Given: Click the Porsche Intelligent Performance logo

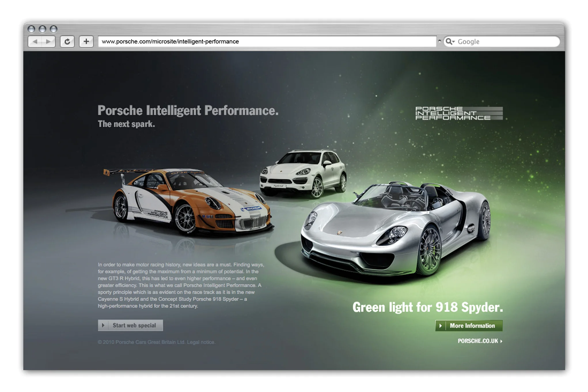Looking at the screenshot, I should coord(459,113).
